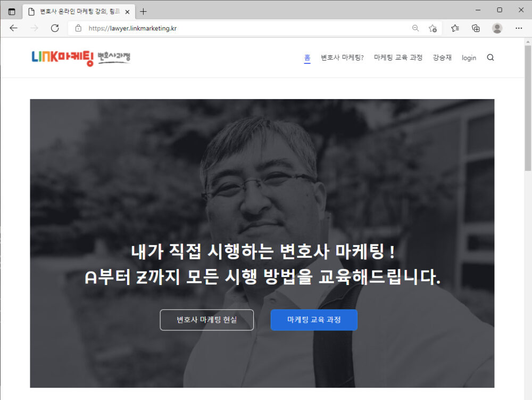Add this page to favorites star
The height and width of the screenshot is (400, 532).
point(433,28)
